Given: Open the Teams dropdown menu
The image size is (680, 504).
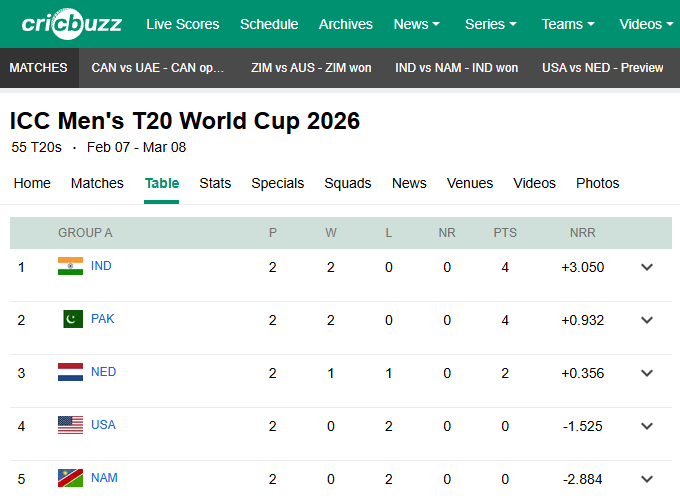Looking at the screenshot, I should point(567,24).
